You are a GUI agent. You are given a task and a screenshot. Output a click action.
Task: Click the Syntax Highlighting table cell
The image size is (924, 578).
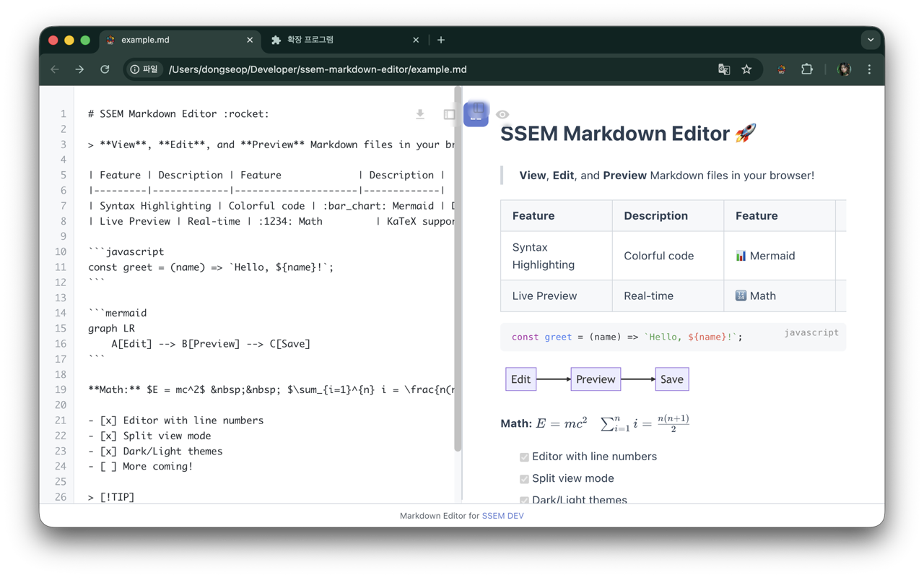[557, 256]
